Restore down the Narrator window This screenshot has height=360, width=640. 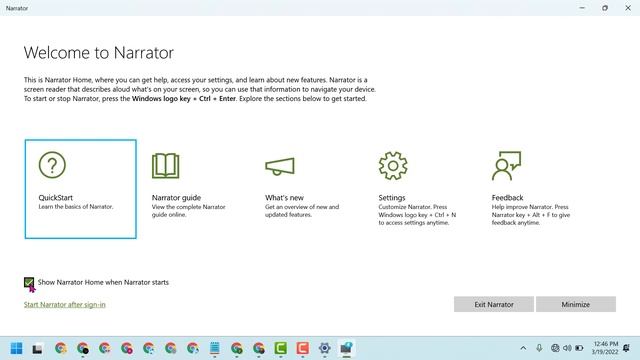click(605, 8)
